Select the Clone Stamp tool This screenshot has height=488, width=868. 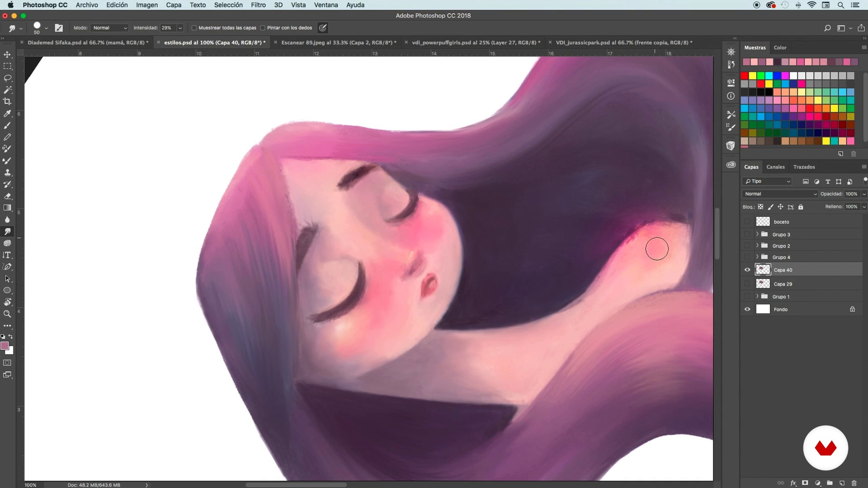7,173
